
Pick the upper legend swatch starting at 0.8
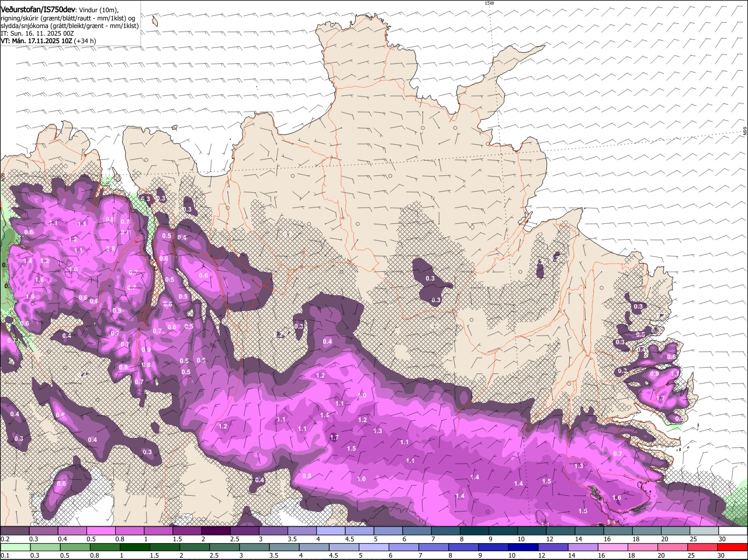(129, 530)
